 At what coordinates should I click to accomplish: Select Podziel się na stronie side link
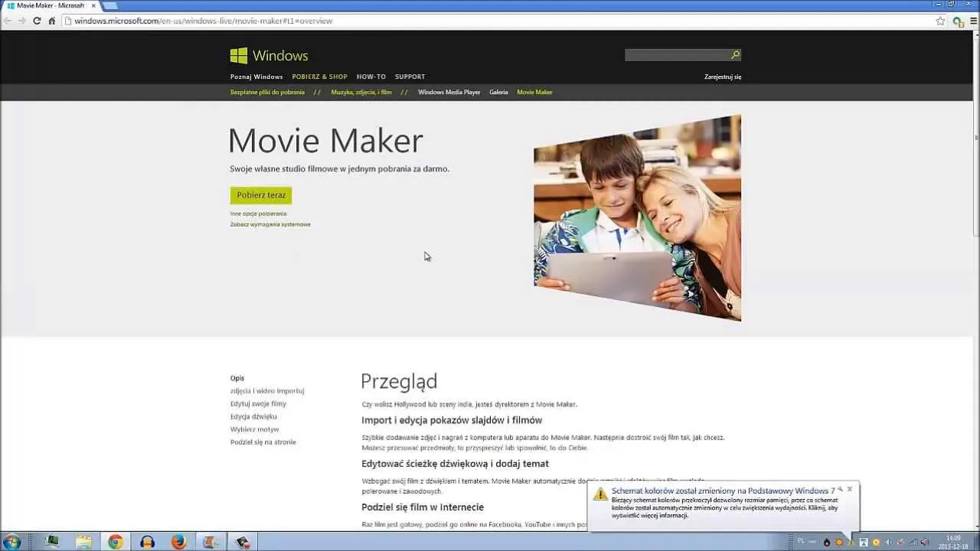click(x=263, y=442)
